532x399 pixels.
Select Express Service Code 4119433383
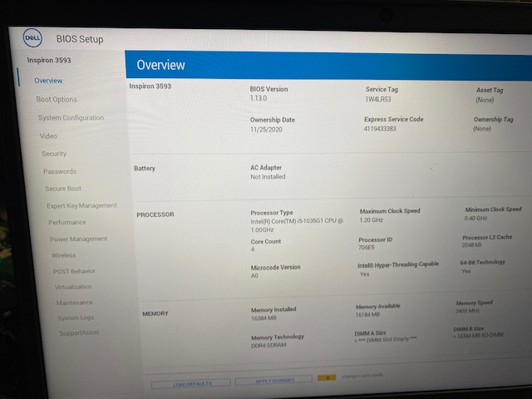click(x=380, y=129)
